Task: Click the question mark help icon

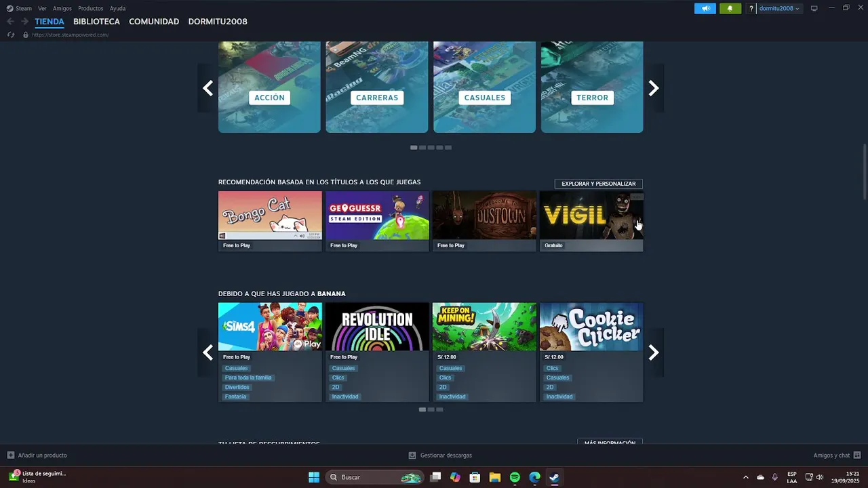Action: 751,8
